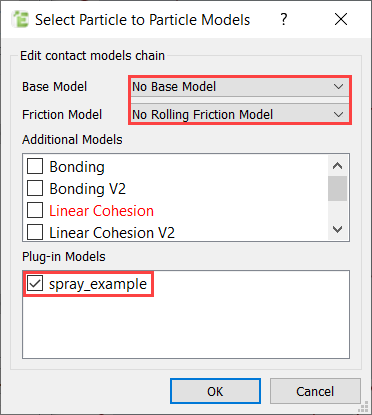
Task: Click the Cancel button
Action: click(315, 391)
